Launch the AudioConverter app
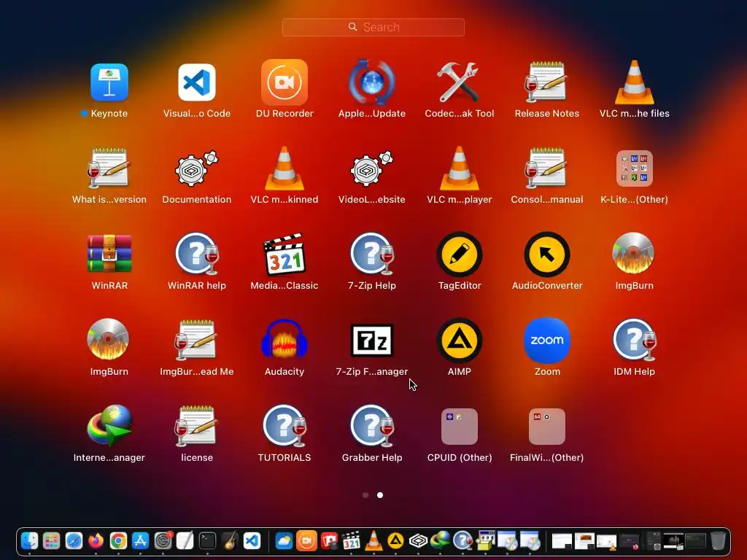747x560 pixels. 547,254
